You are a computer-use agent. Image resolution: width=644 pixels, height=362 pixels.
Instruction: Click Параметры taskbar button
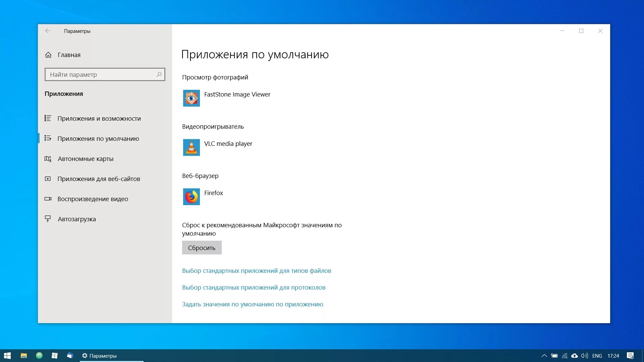112,356
